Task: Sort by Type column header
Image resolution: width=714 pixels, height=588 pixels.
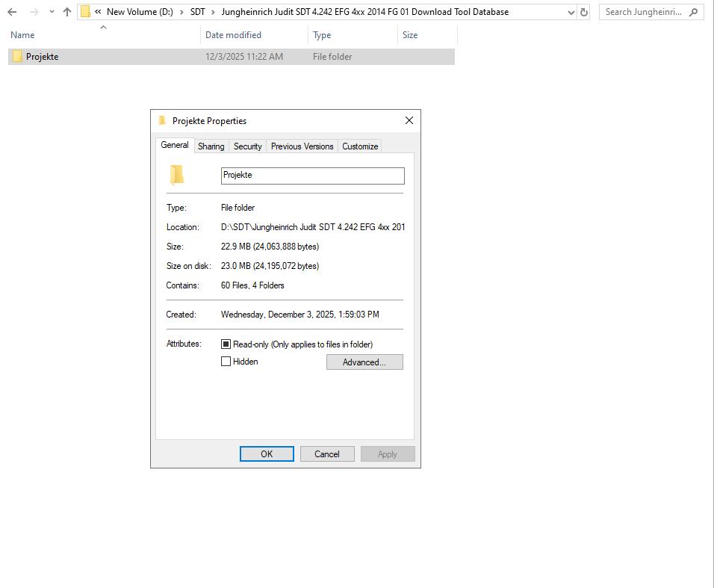Action: [x=322, y=35]
